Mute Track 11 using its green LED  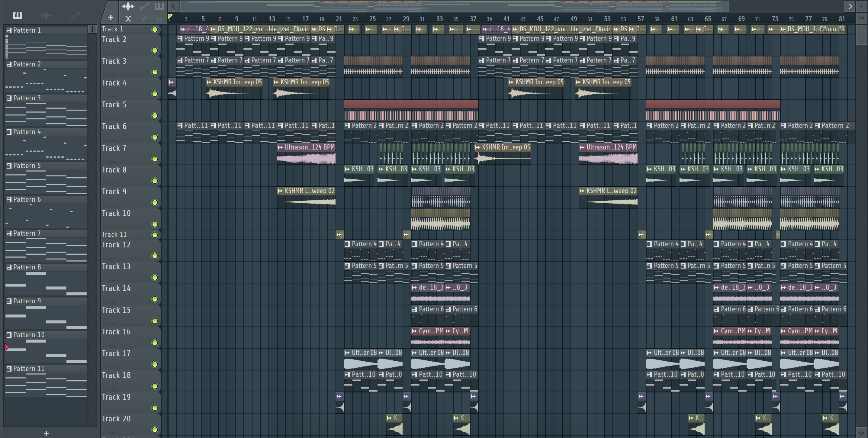[x=155, y=235]
